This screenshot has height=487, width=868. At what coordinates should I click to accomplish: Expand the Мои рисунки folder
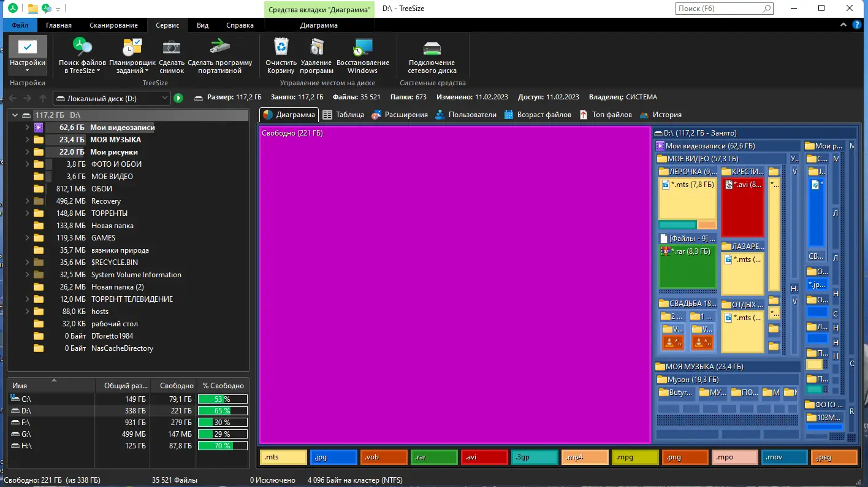click(27, 152)
